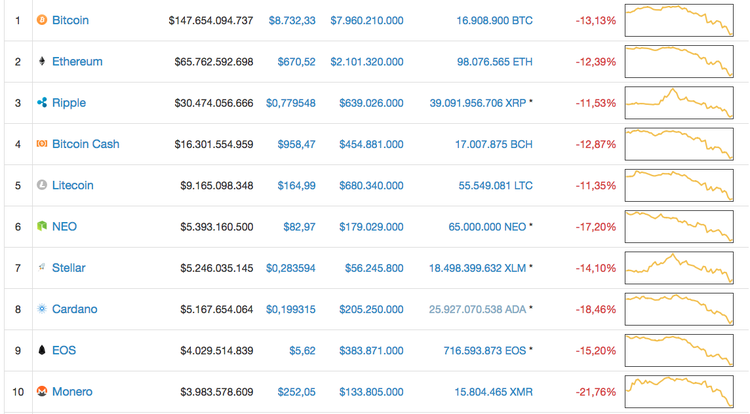Viewport: 750px width, 414px height.
Task: Click the Cardano starburst logo icon
Action: point(42,309)
